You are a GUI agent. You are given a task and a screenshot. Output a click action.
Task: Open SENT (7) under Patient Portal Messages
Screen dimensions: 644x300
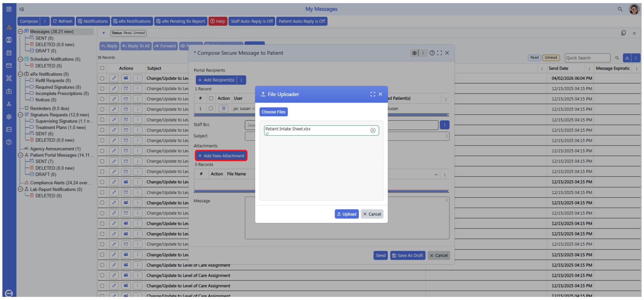44,161
